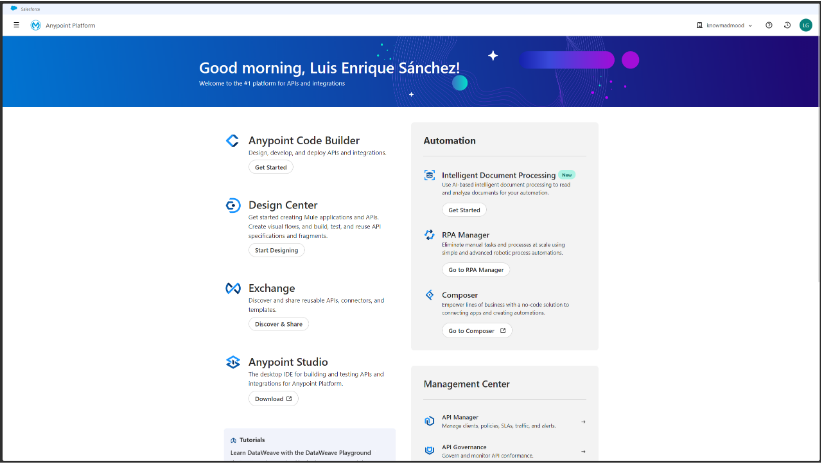Open Learn DataWeave with the DataWeave Playground tutorial
The width and height of the screenshot is (821, 463).
pyautogui.click(x=301, y=453)
